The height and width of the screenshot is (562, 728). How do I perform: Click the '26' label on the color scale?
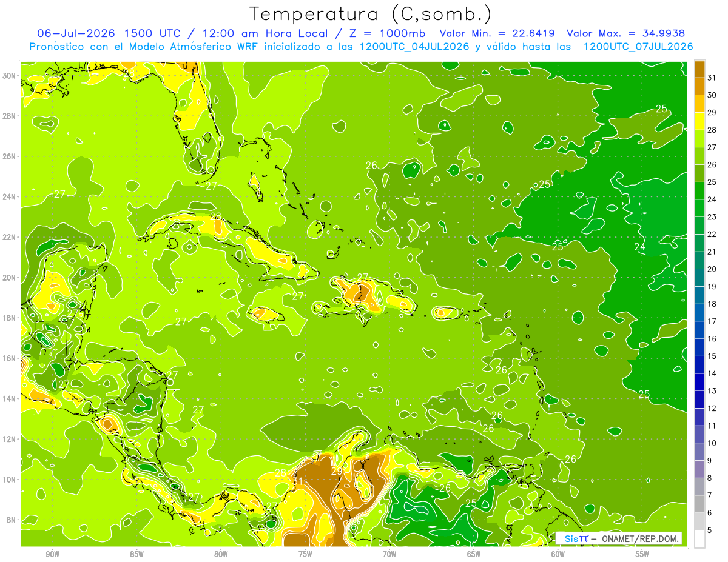point(712,164)
